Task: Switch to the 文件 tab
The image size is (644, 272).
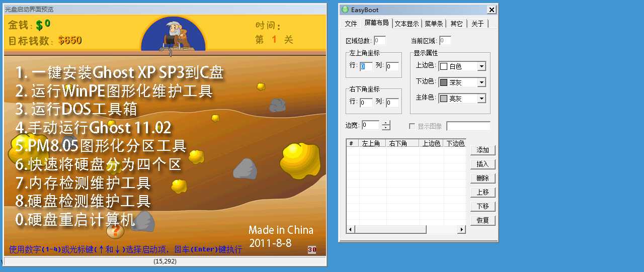Action: (351, 24)
